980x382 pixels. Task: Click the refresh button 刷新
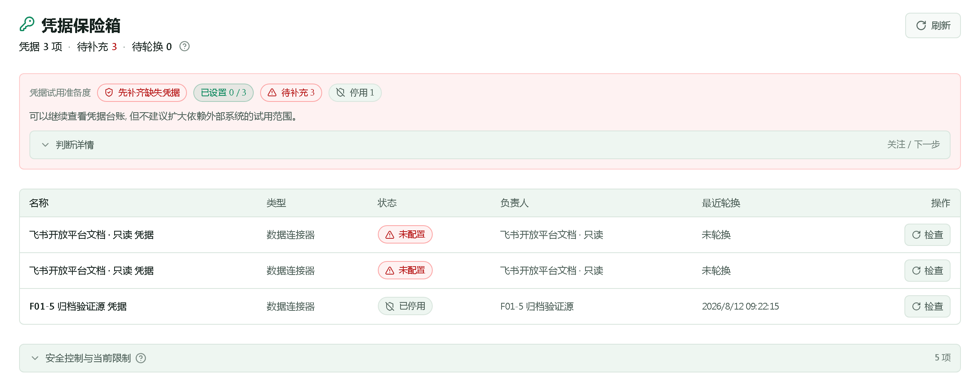point(933,25)
